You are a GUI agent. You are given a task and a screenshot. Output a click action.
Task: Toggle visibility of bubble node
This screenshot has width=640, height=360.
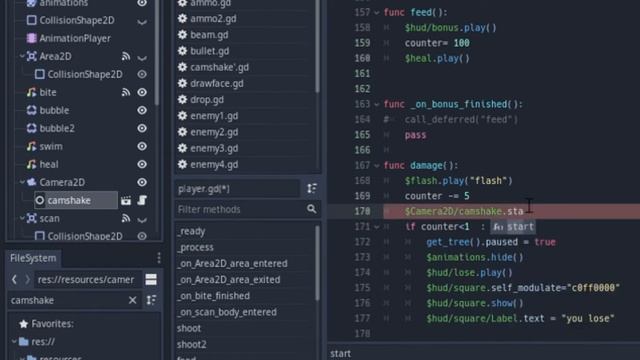pyautogui.click(x=142, y=110)
